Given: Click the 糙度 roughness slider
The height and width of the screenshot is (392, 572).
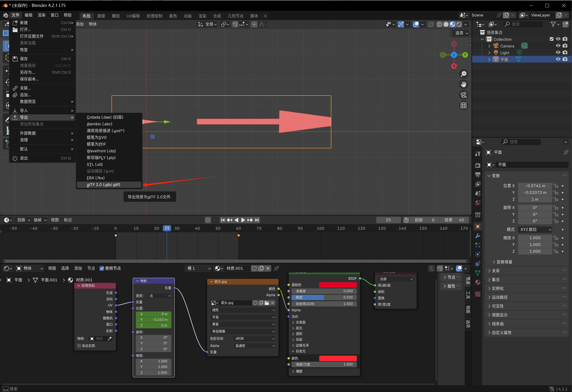Looking at the screenshot, I should [324, 297].
